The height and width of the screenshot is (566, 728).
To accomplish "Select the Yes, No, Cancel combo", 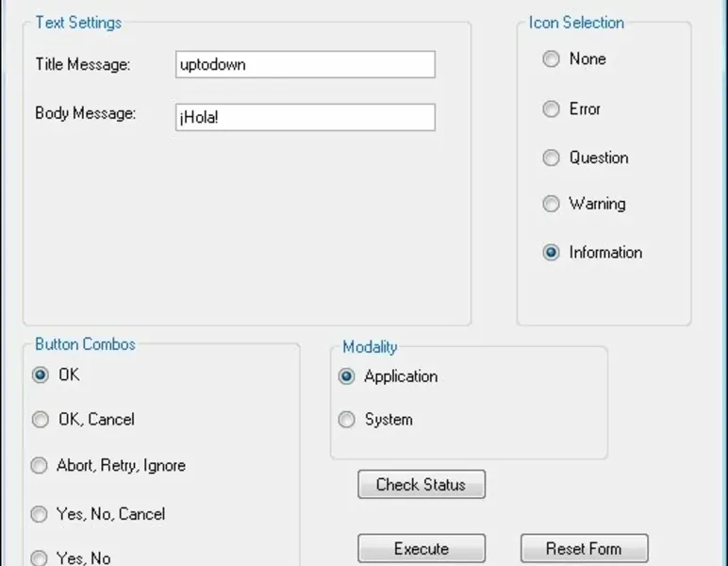I will click(40, 514).
